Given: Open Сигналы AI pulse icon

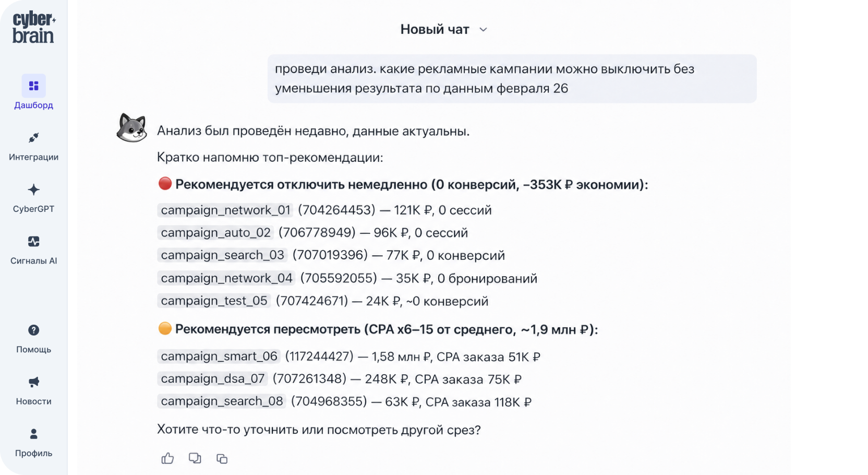Looking at the screenshot, I should coord(33,241).
